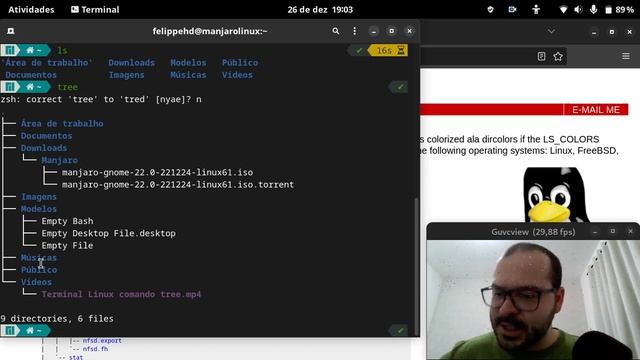Open the clock showing 26 de dez 19:03
The height and width of the screenshot is (360, 640).
320,9
